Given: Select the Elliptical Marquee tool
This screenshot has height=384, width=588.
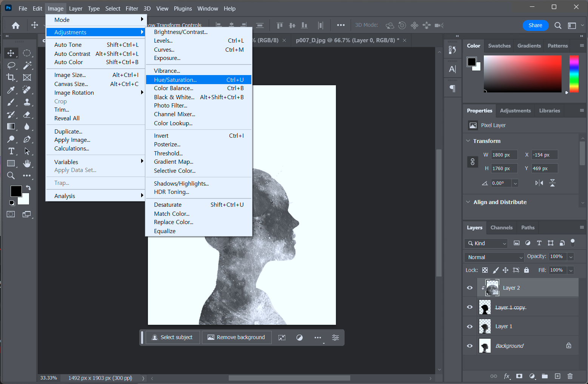Looking at the screenshot, I should point(27,53).
